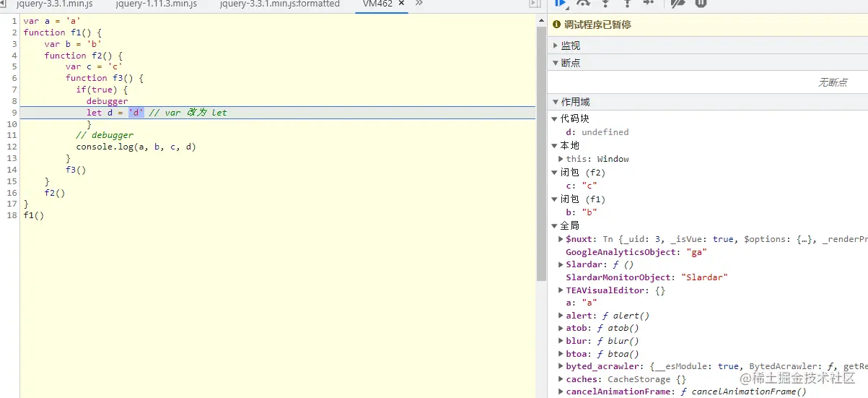Viewport: 868px width, 398px height.
Task: Click the function f2() declaration line
Action: 84,56
